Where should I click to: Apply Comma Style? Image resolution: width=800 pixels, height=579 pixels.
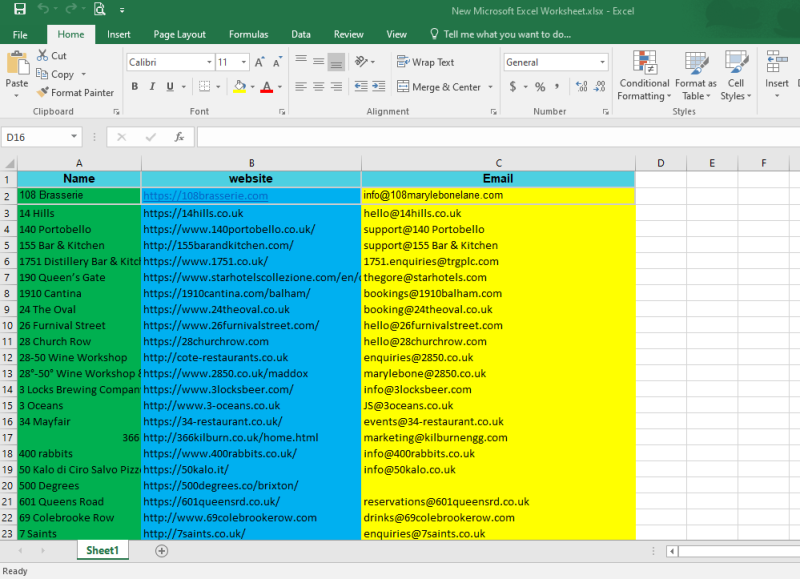point(557,86)
